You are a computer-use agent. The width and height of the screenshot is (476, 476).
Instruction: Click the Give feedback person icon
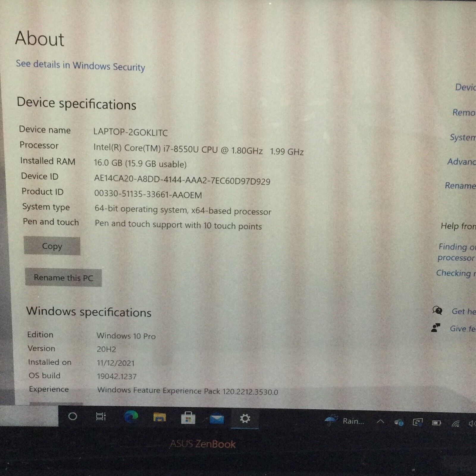tap(436, 328)
